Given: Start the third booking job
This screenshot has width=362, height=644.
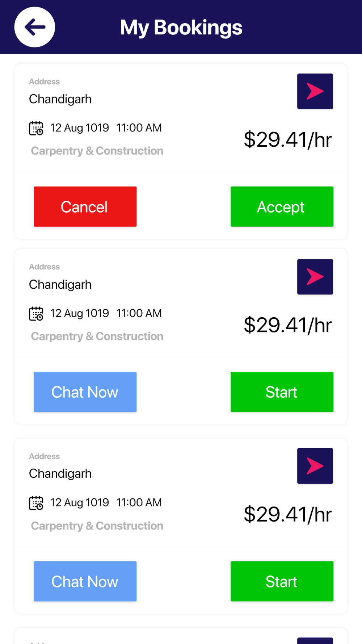Looking at the screenshot, I should point(282,581).
